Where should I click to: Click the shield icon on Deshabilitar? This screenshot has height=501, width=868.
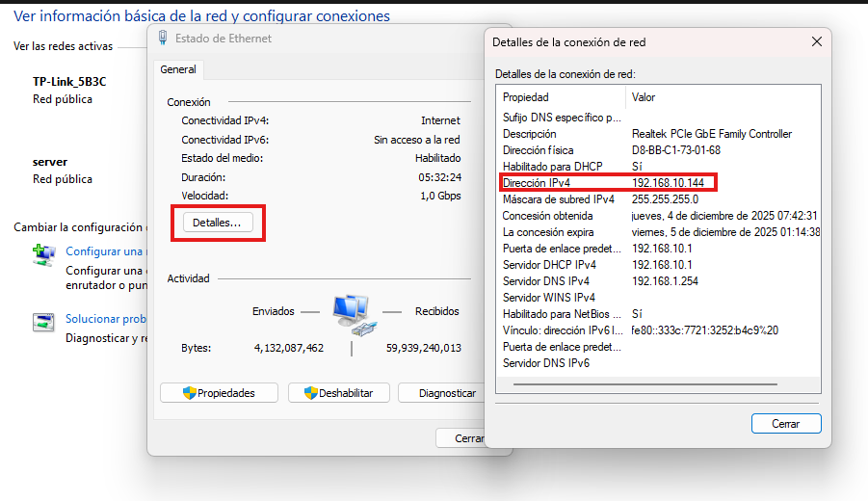point(310,393)
